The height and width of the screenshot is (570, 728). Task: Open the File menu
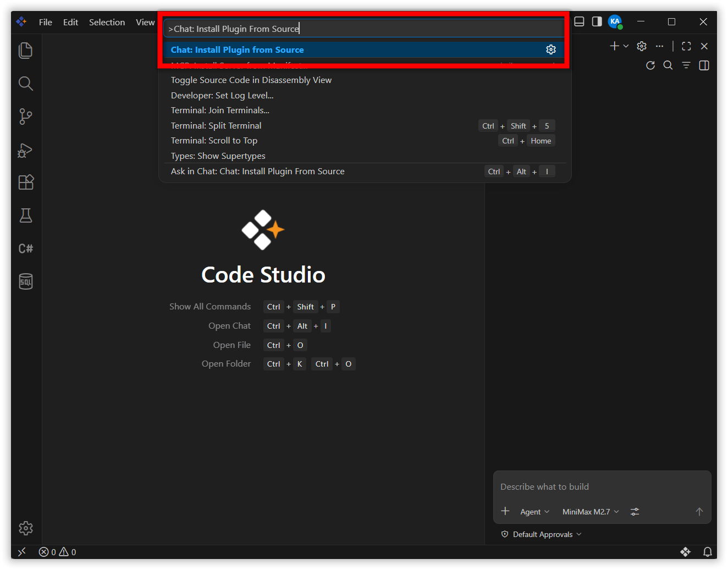point(46,22)
